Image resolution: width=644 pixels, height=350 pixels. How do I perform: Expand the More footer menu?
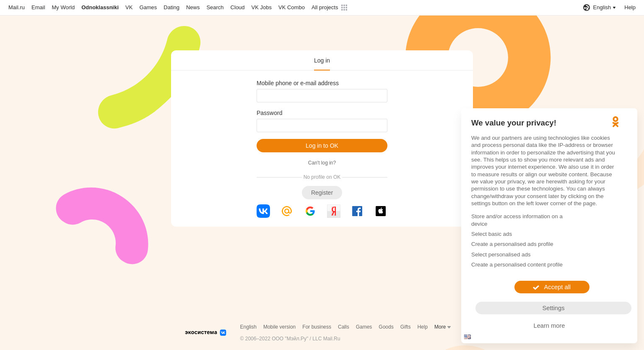tap(443, 327)
